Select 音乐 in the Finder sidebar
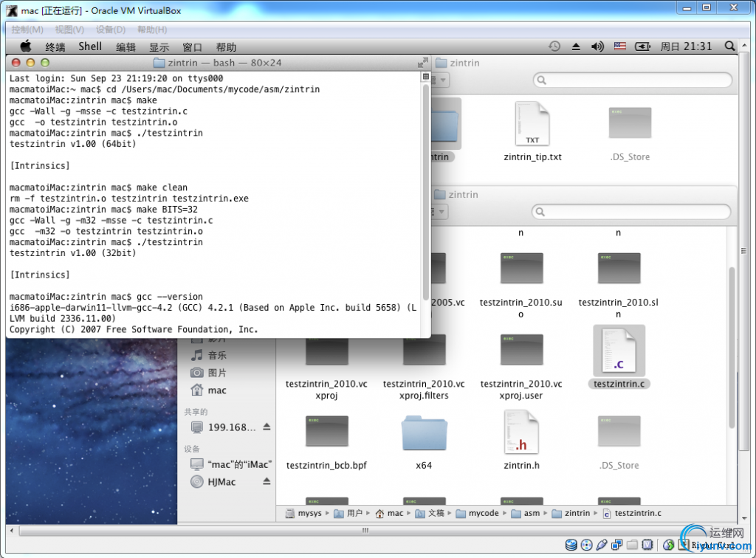This screenshot has height=558, width=756. click(217, 355)
